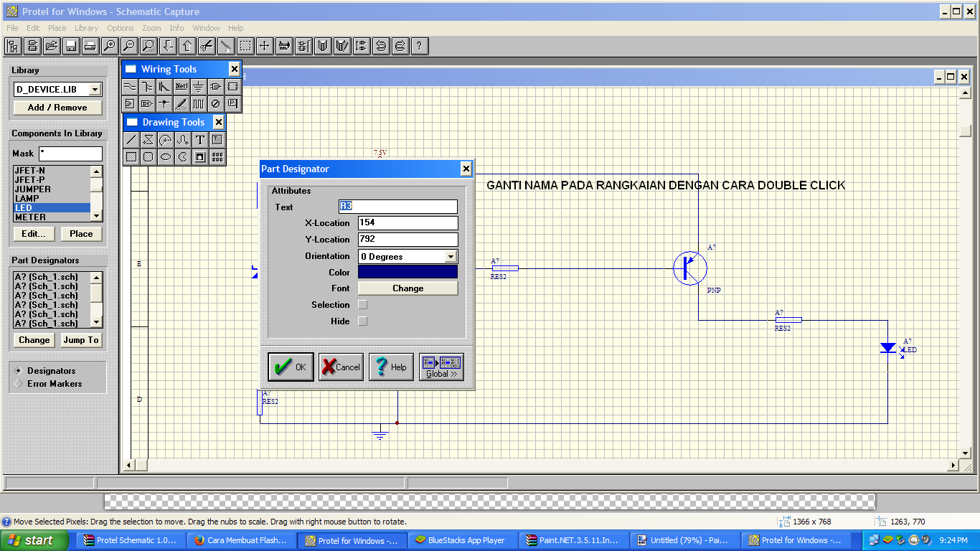The height and width of the screenshot is (551, 980).
Task: Select the Place Wire tool in Wiring Tools
Action: coord(130,86)
